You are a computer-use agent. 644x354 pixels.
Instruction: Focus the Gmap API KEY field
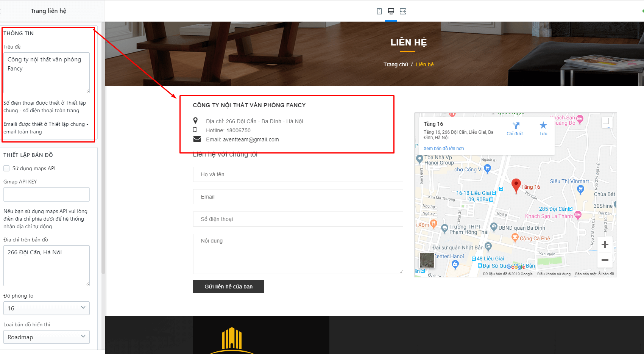[x=47, y=194]
